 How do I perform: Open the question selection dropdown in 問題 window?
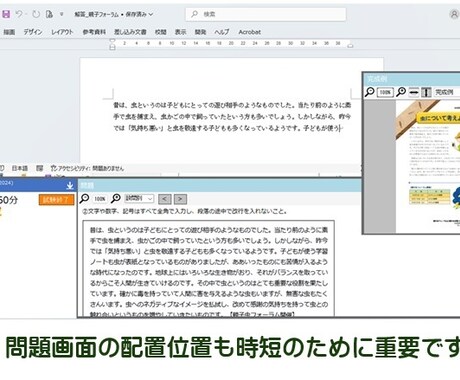click(x=139, y=199)
